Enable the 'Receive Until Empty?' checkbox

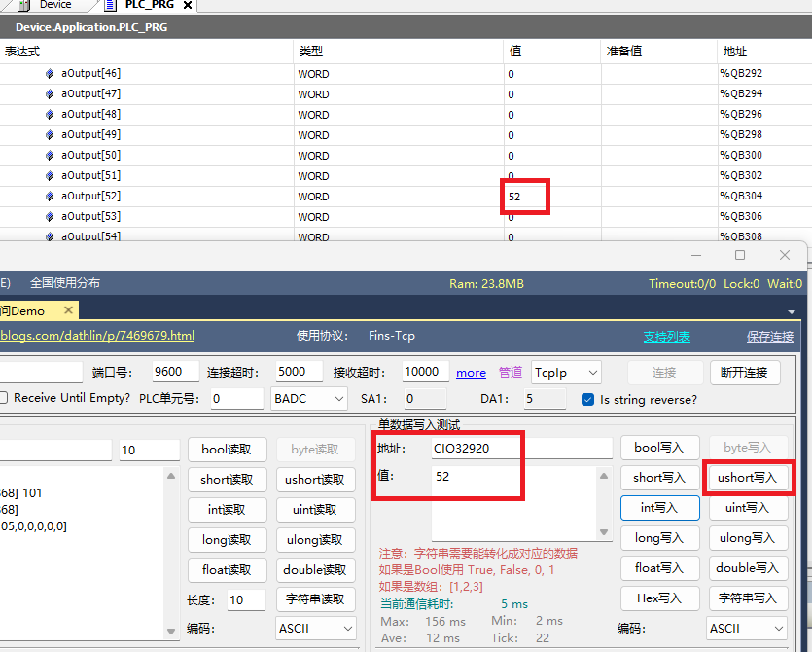[4, 398]
